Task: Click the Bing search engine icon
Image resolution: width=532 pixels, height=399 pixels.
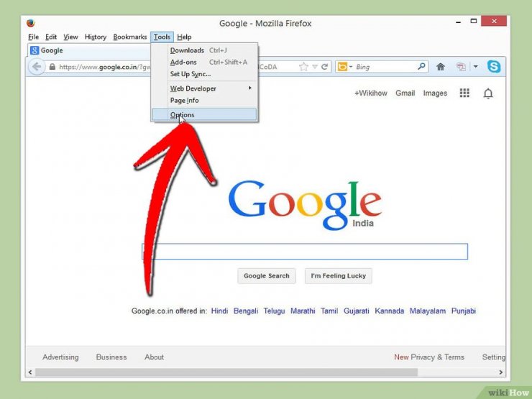Action: click(x=342, y=66)
